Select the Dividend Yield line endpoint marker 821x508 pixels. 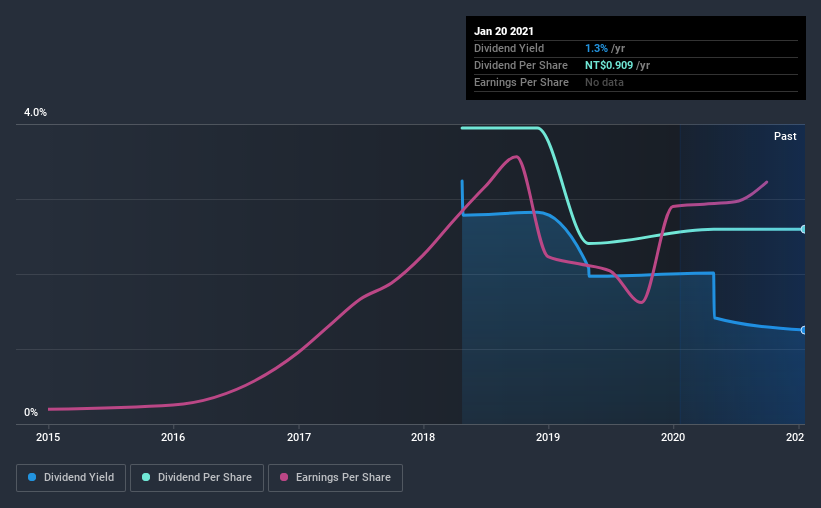(803, 330)
